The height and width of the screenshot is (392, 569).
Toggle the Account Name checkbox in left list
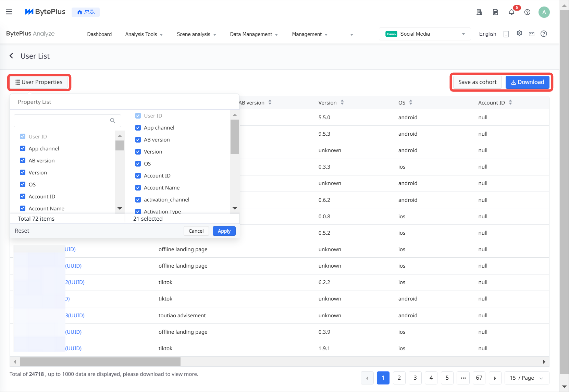[23, 208]
